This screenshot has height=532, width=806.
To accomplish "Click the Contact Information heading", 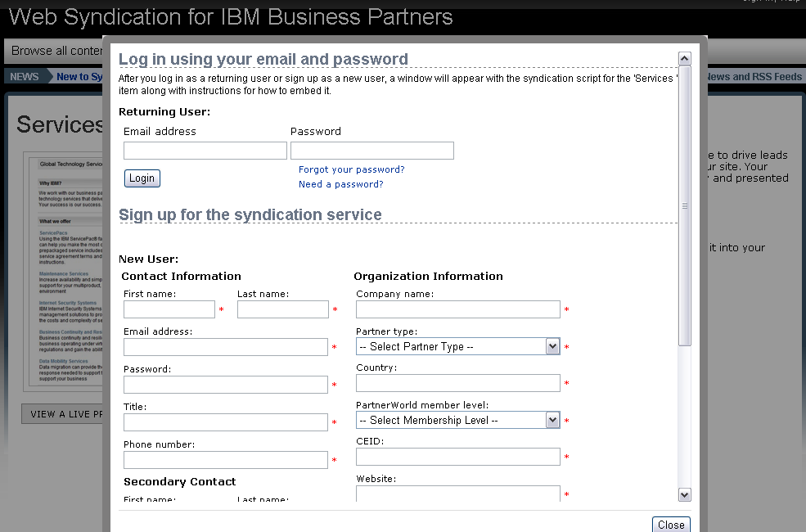I will click(x=181, y=276).
